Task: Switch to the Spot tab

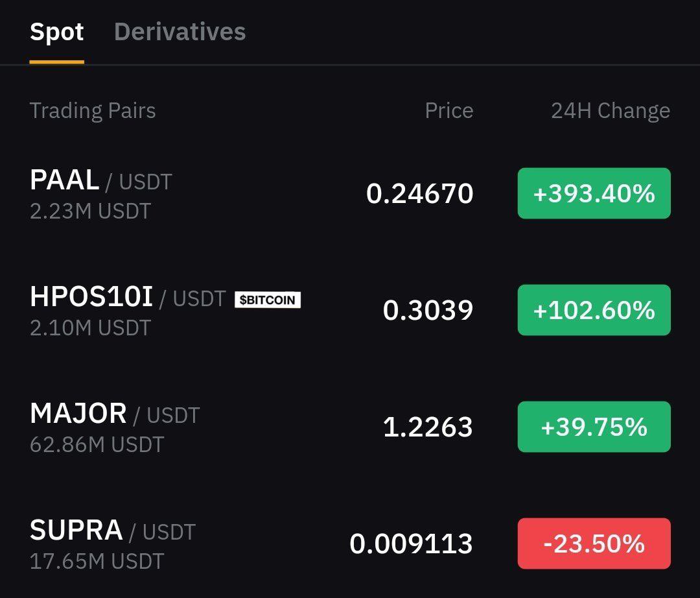Action: coord(56,32)
